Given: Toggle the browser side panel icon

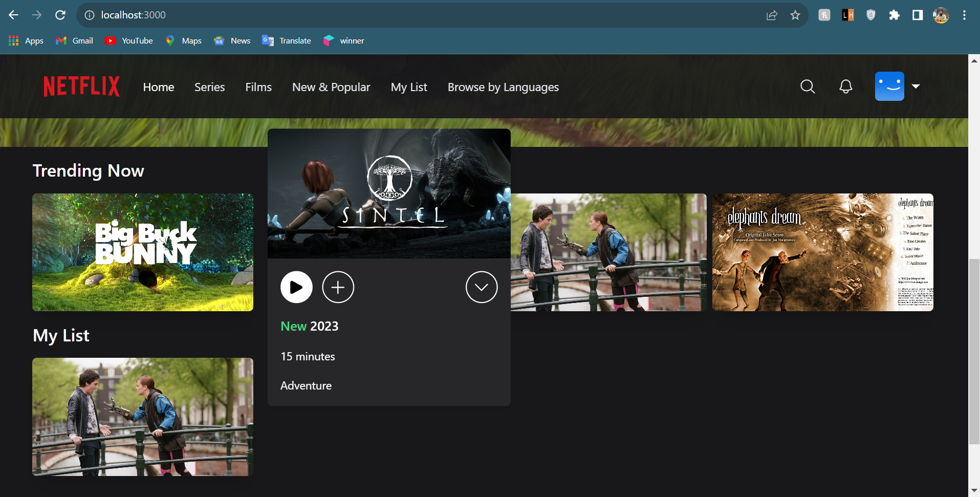Looking at the screenshot, I should 917,15.
